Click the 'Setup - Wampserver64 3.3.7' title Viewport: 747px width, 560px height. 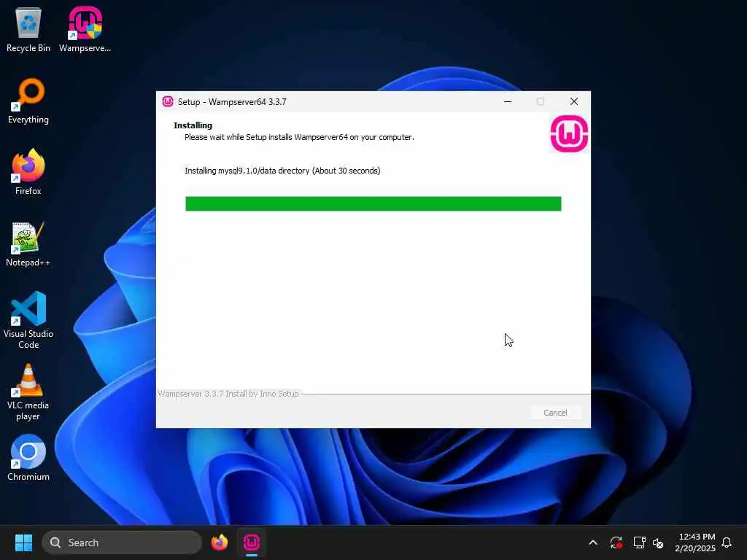[232, 102]
